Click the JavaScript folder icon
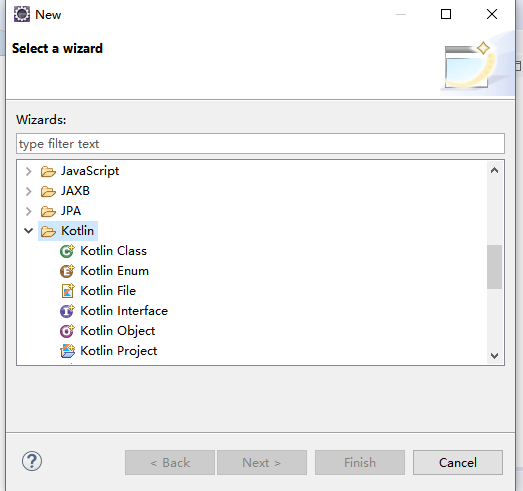Image resolution: width=523 pixels, height=491 pixels. tap(48, 171)
